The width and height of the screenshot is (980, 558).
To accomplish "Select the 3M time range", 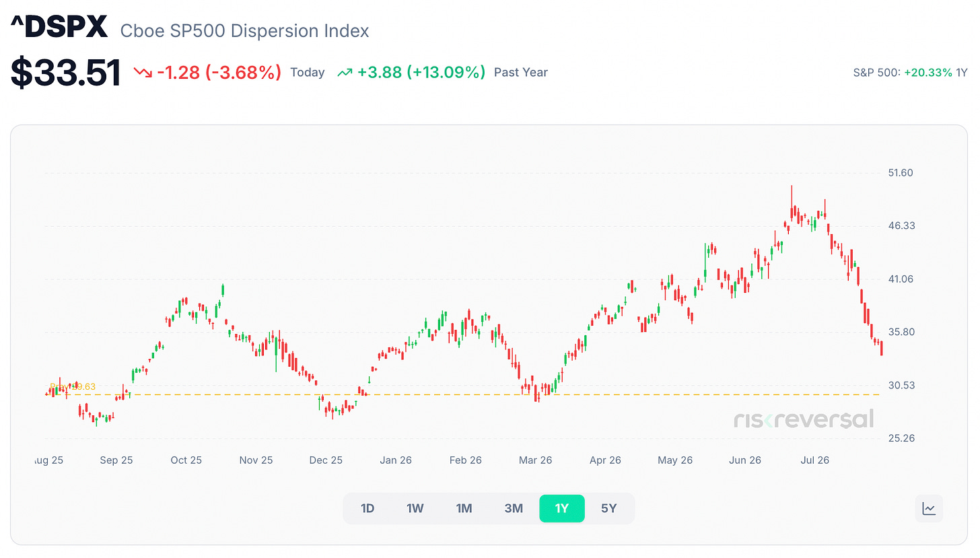I will click(x=514, y=508).
